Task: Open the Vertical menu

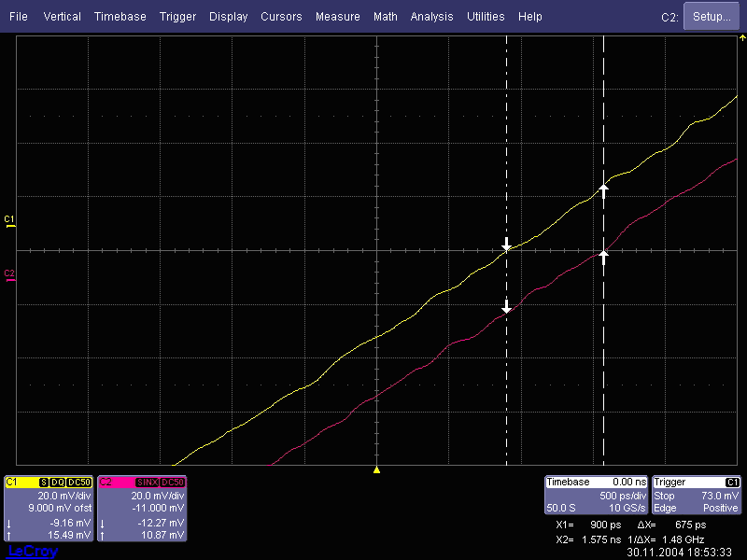Action: [x=62, y=17]
